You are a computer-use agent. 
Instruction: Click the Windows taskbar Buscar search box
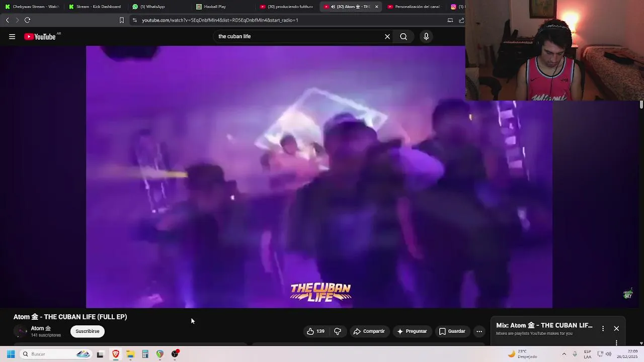(55, 354)
